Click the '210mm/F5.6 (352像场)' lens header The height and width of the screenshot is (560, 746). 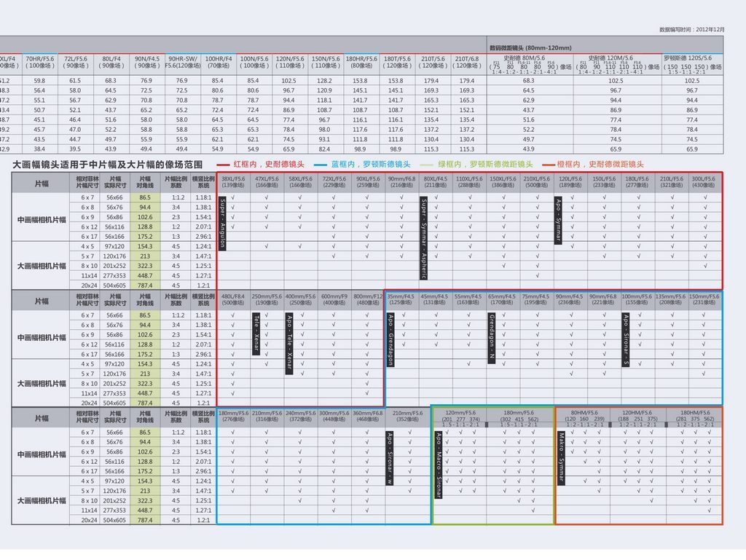pyautogui.click(x=407, y=416)
